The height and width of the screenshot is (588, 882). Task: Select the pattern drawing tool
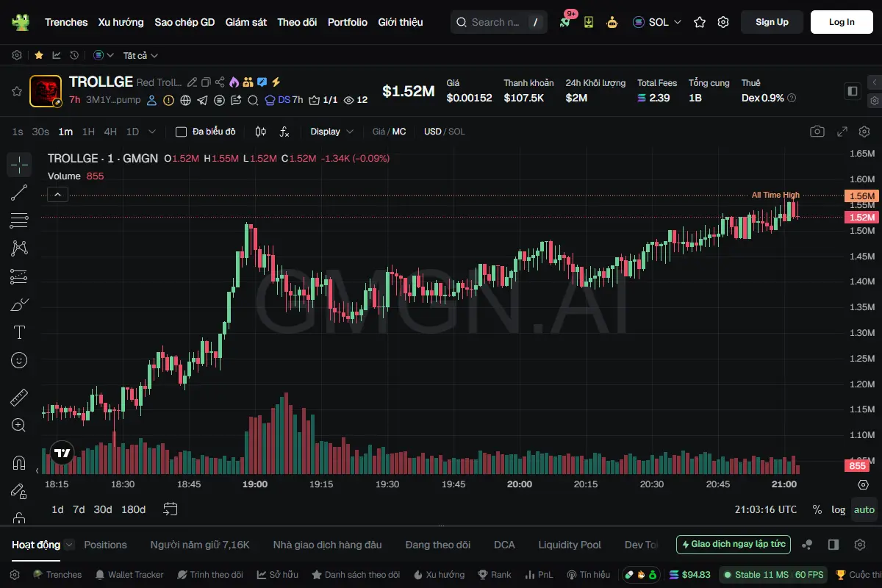pos(19,248)
